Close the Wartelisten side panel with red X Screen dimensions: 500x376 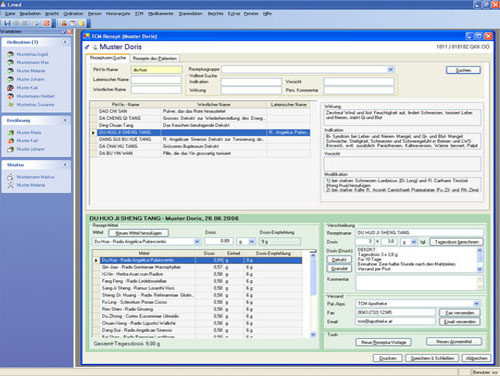69,32
